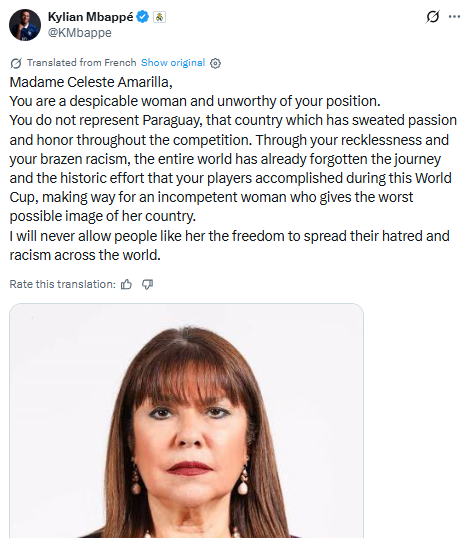The width and height of the screenshot is (475, 538).
Task: Click the Rate this translation label
Action: (62, 284)
